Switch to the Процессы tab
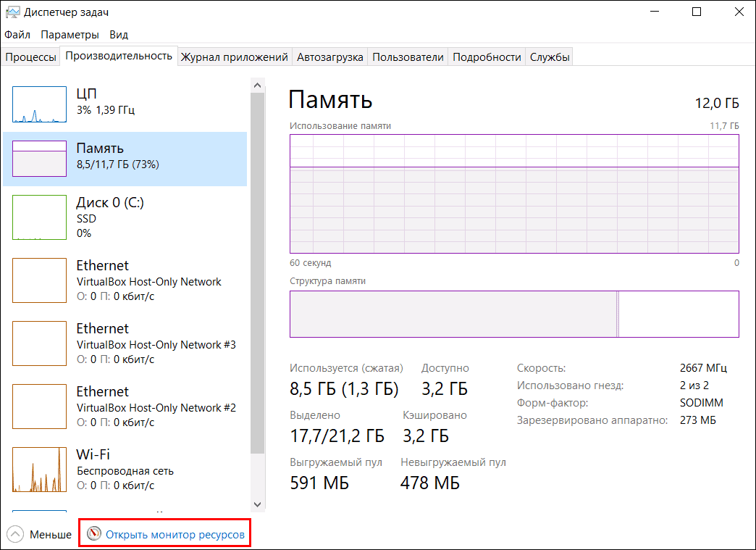 [x=30, y=57]
